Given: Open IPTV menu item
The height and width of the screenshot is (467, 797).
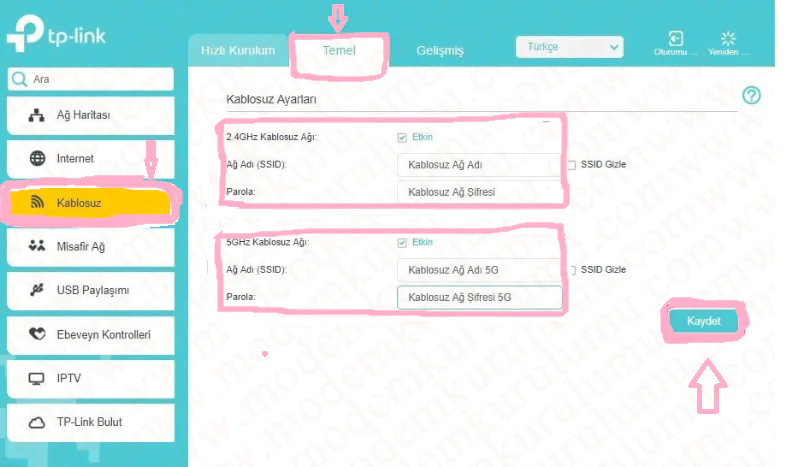Looking at the screenshot, I should 90,379.
